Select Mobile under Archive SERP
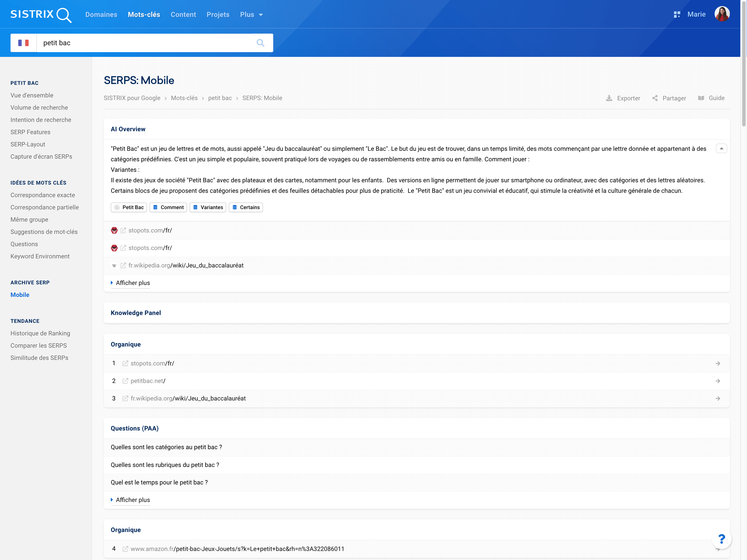The width and height of the screenshot is (747, 560). [20, 295]
